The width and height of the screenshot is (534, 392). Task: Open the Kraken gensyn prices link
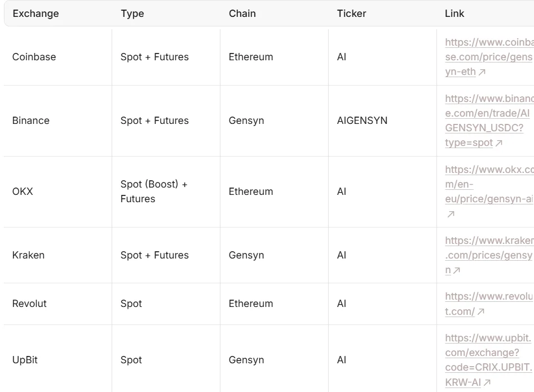click(489, 255)
